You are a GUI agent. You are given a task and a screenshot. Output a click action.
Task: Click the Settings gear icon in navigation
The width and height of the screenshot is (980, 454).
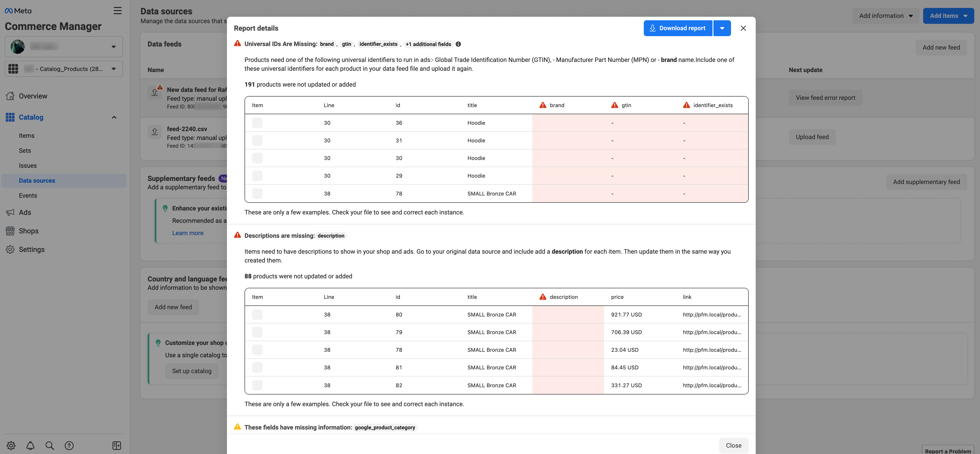(x=10, y=249)
